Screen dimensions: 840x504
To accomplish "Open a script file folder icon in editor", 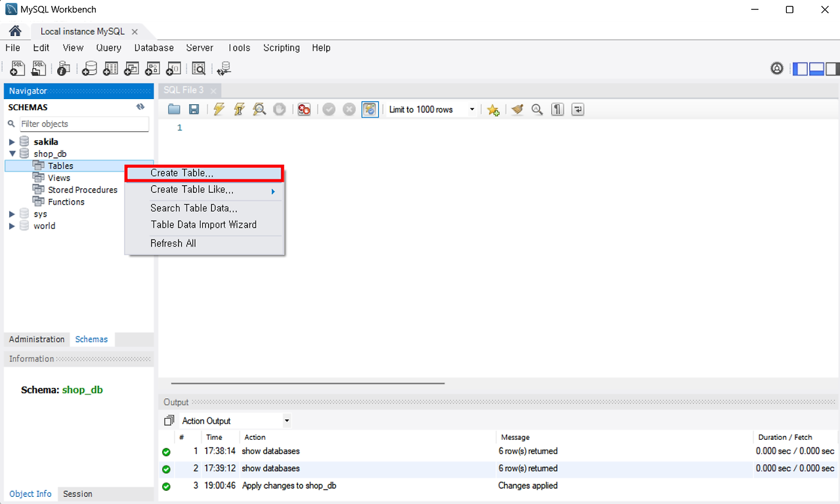I will tap(174, 110).
